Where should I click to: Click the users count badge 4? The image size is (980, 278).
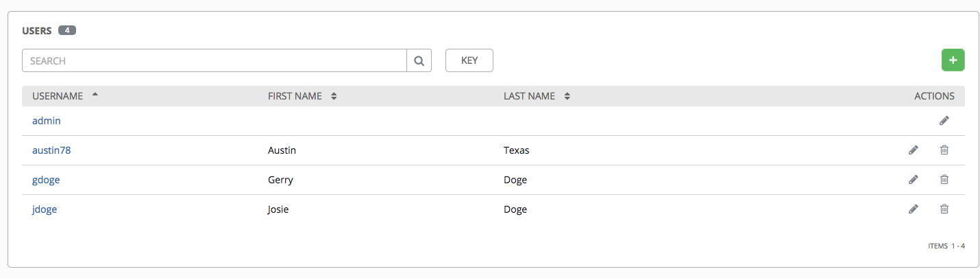(67, 30)
